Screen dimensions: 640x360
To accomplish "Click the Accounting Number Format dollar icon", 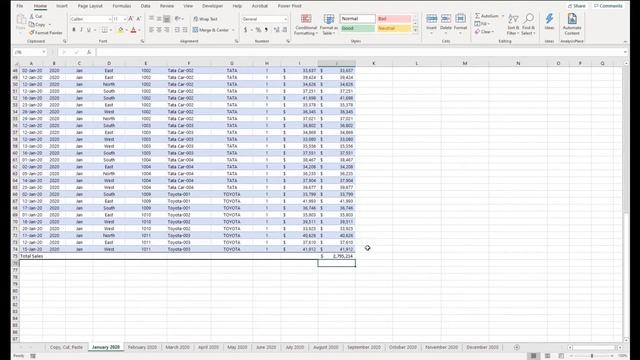I will (245, 30).
